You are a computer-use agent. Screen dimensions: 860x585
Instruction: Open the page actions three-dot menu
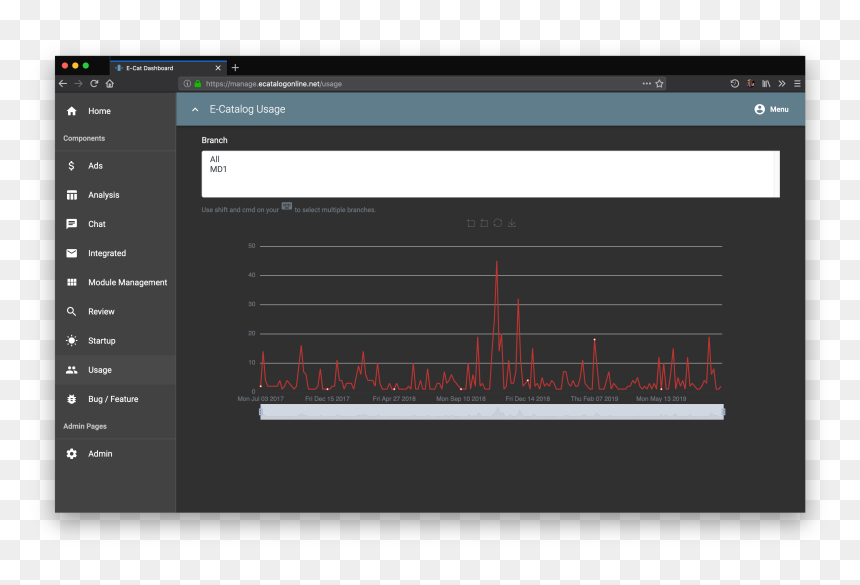[647, 84]
